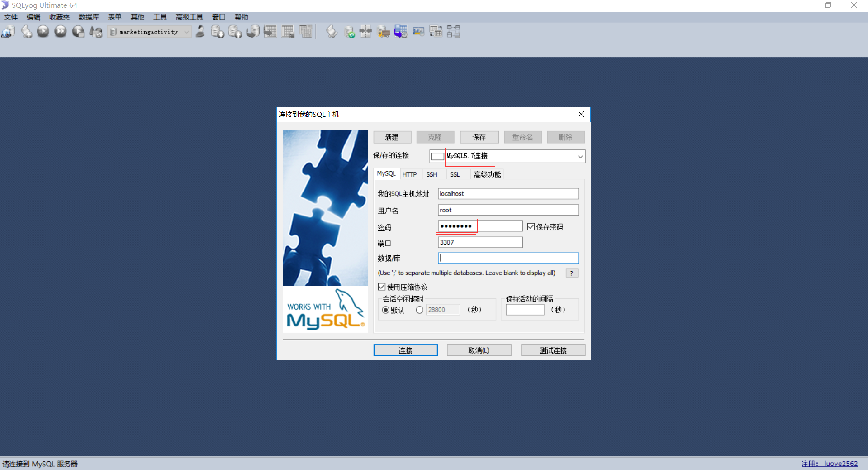The image size is (868, 470).
Task: Click the connection color swatch box
Action: 437,157
